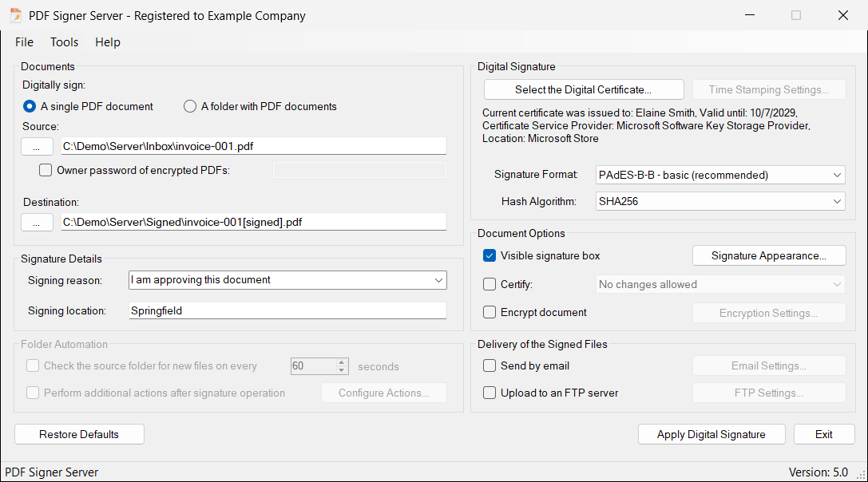This screenshot has width=868, height=482.
Task: Edit the Source path field
Action: click(254, 146)
